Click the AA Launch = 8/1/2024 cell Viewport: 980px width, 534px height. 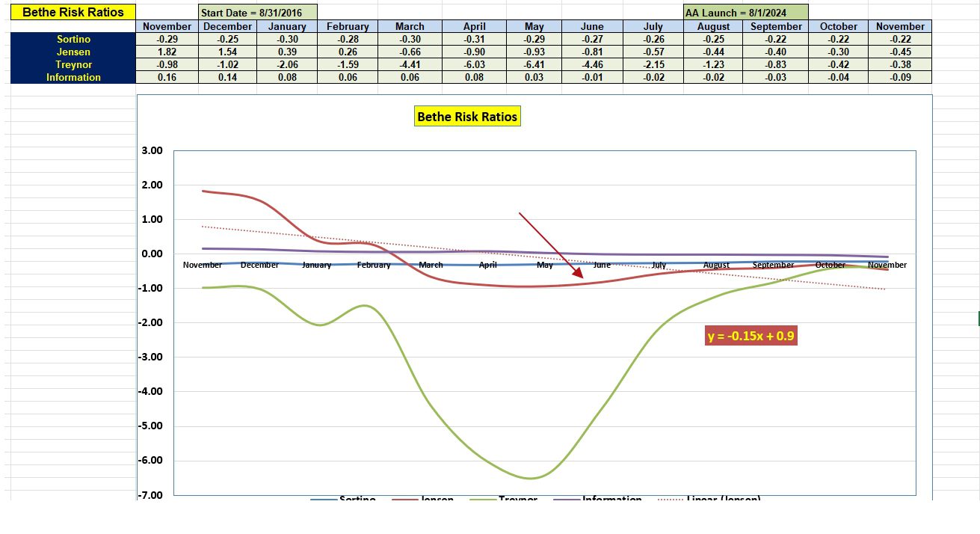pyautogui.click(x=745, y=13)
